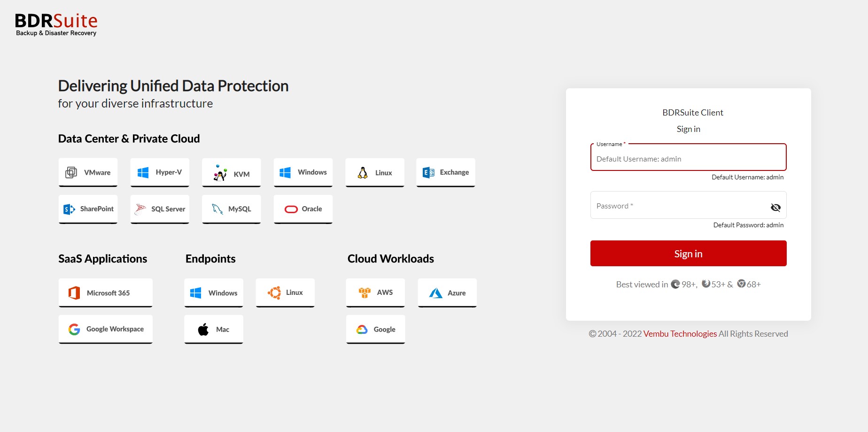Click the Cloud Workloads heading
Image resolution: width=868 pixels, height=432 pixels.
pos(391,259)
